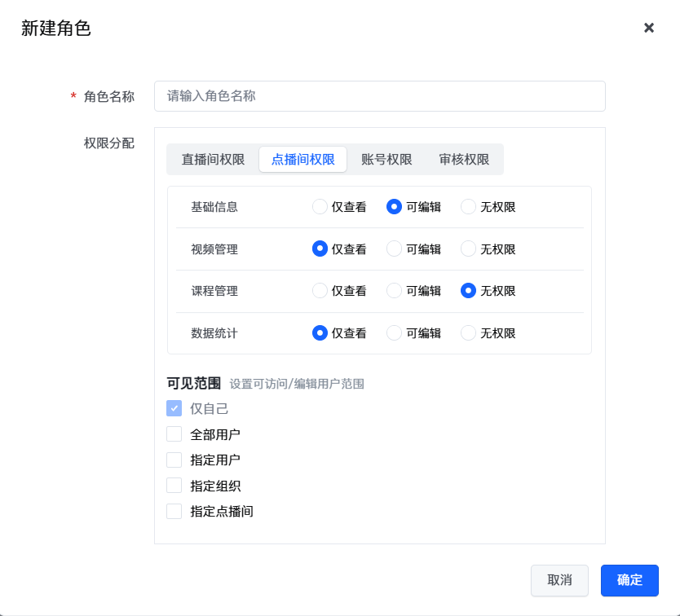Switch to the 审核权限 tab

click(464, 160)
